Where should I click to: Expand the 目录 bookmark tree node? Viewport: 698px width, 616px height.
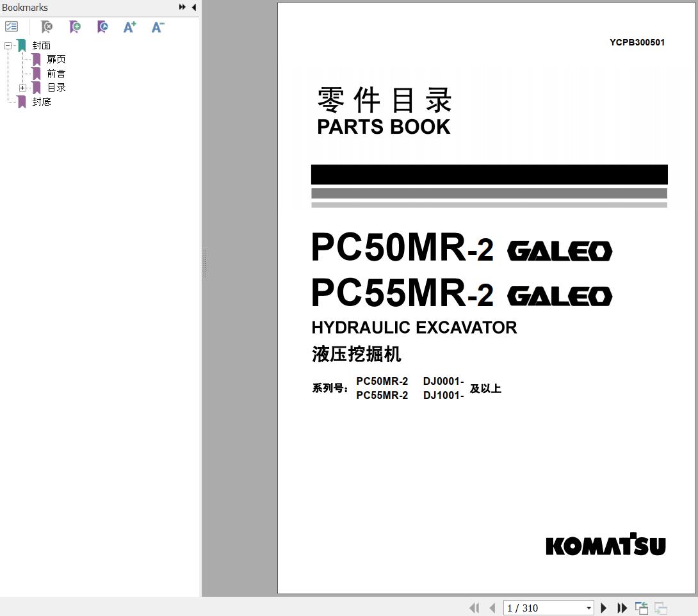[22, 88]
